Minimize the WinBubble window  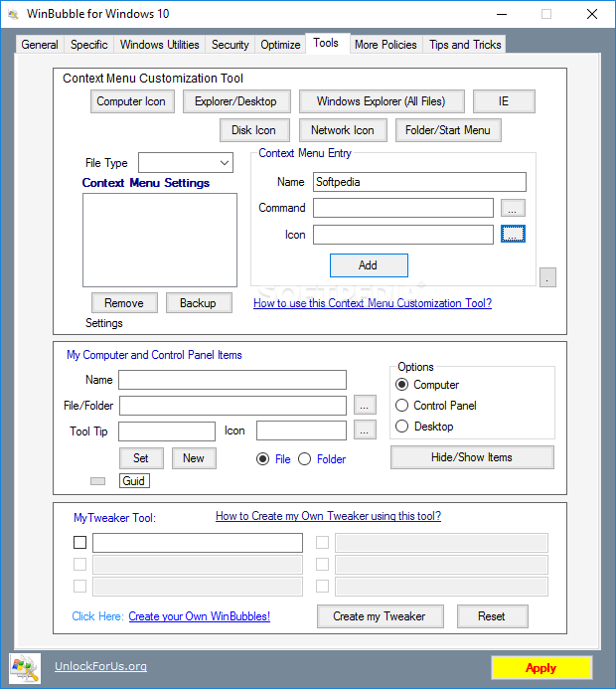[502, 14]
